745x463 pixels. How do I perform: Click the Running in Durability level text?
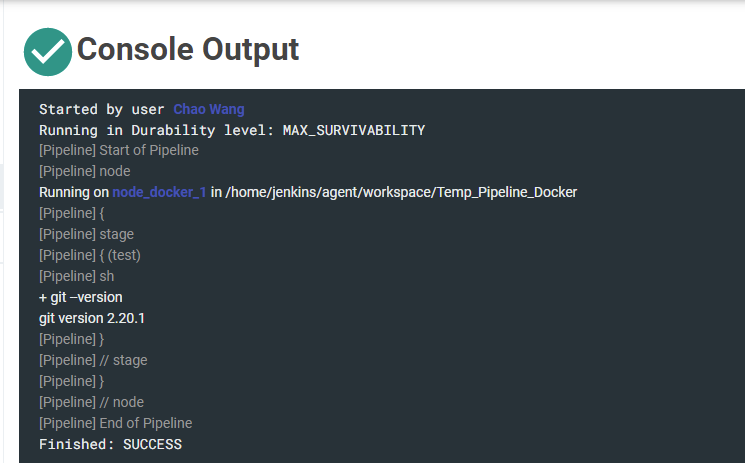[x=157, y=130]
